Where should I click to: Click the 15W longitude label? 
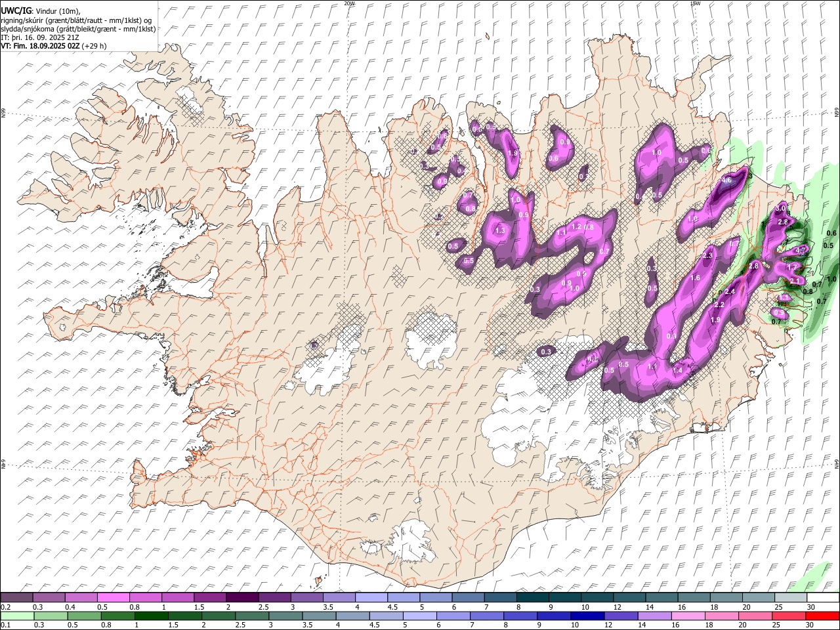695,3
